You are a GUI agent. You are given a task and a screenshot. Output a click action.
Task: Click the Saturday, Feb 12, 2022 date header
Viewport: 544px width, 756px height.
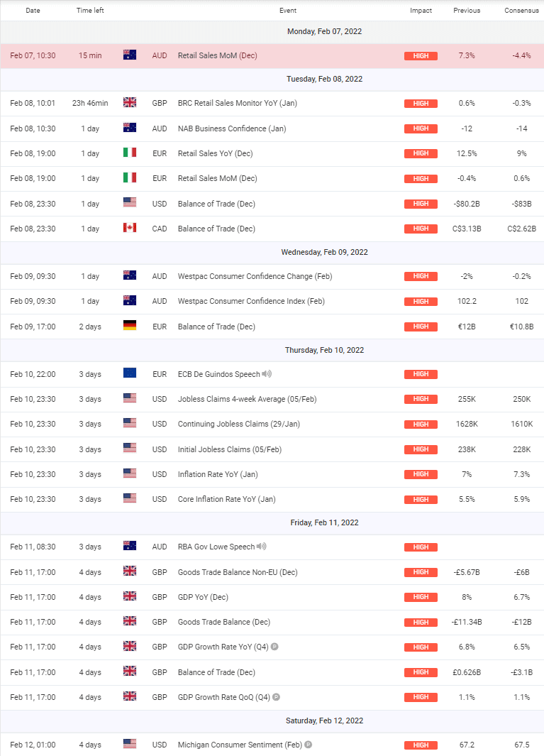point(324,721)
